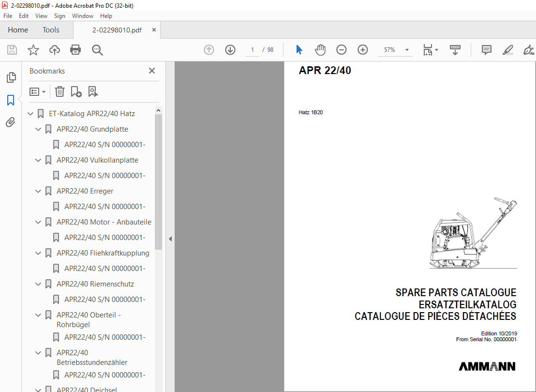Upload file to cloud icon
The image size is (536, 392).
pyautogui.click(x=54, y=50)
